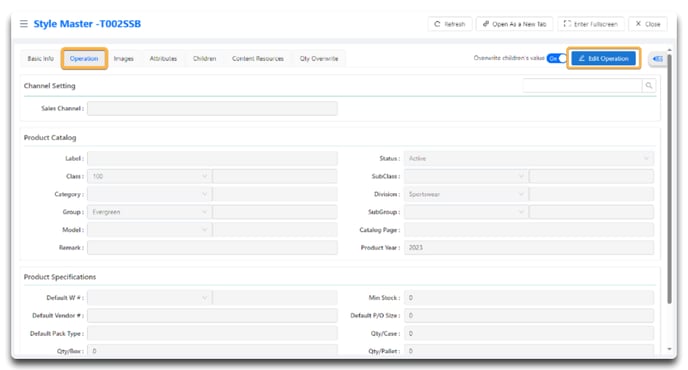This screenshot has height=370, width=688.
Task: Open the Basic Info tab
Action: 41,58
